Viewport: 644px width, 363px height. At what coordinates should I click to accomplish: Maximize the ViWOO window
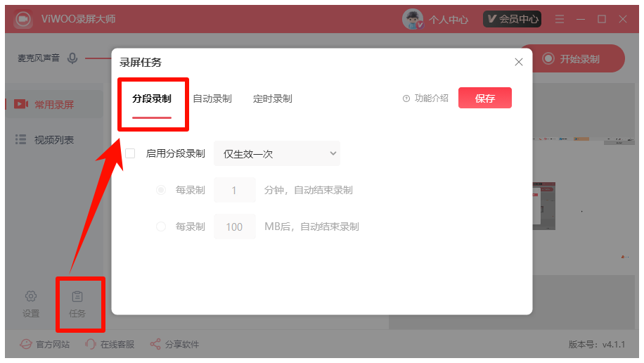click(602, 19)
